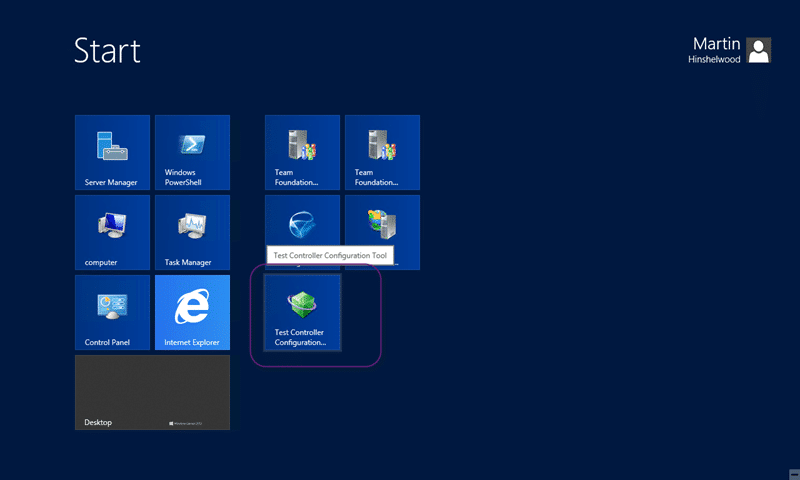800x480 pixels.
Task: Open Team Foundation tile above globe-server tile
Action: [x=383, y=153]
